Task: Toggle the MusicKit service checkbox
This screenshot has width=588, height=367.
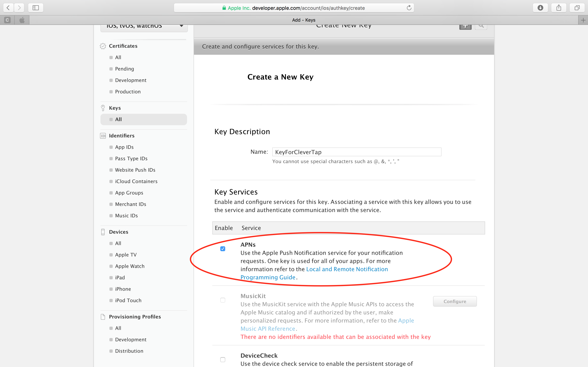Action: click(223, 300)
